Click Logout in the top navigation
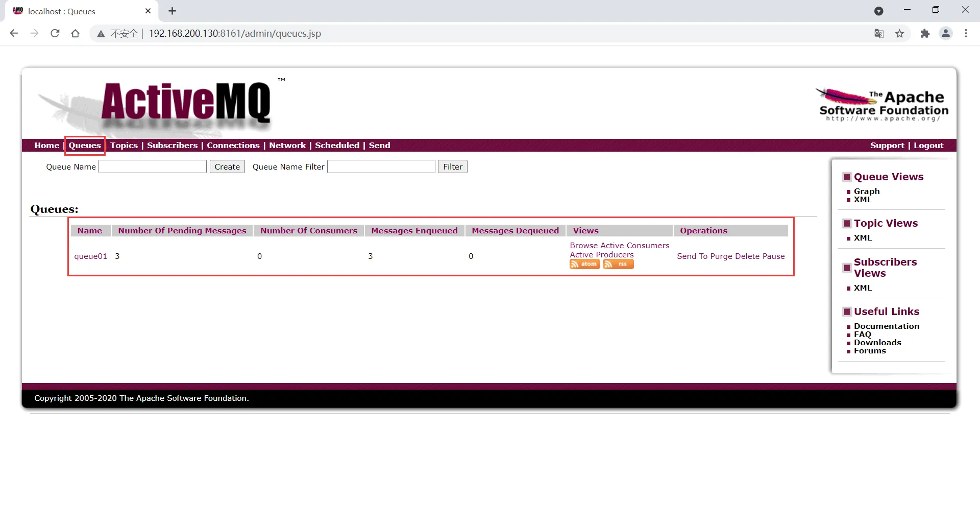980x526 pixels. pyautogui.click(x=928, y=145)
